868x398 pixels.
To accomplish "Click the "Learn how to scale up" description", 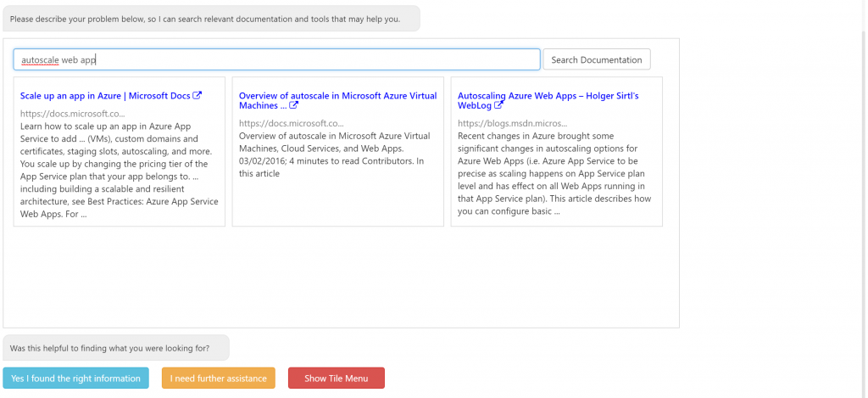I will 119,169.
